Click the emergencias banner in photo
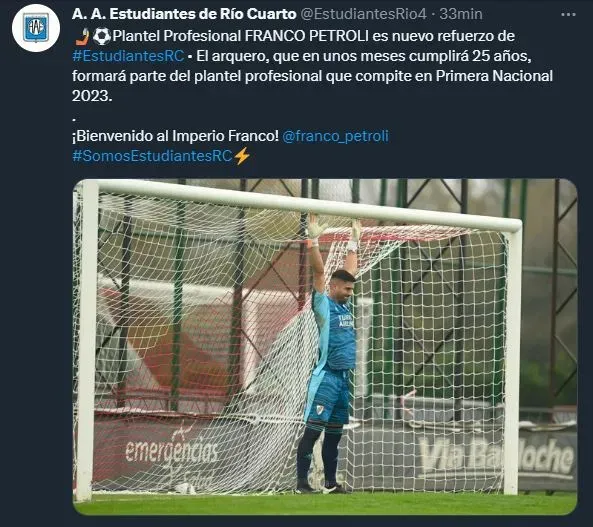This screenshot has width=593, height=527. 172,450
